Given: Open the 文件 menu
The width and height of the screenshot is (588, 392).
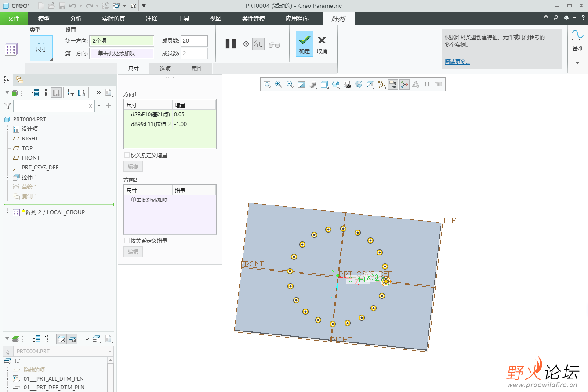Looking at the screenshot, I should (x=14, y=18).
